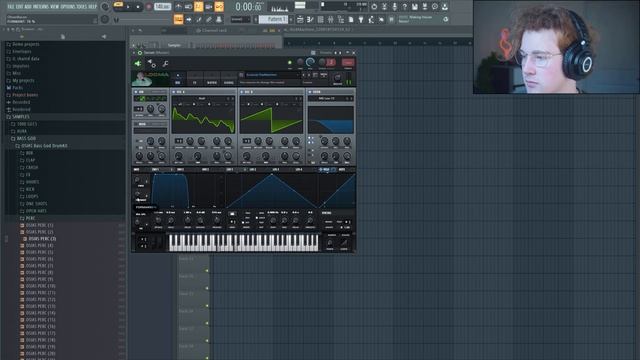Click the tempo display

click(x=162, y=7)
